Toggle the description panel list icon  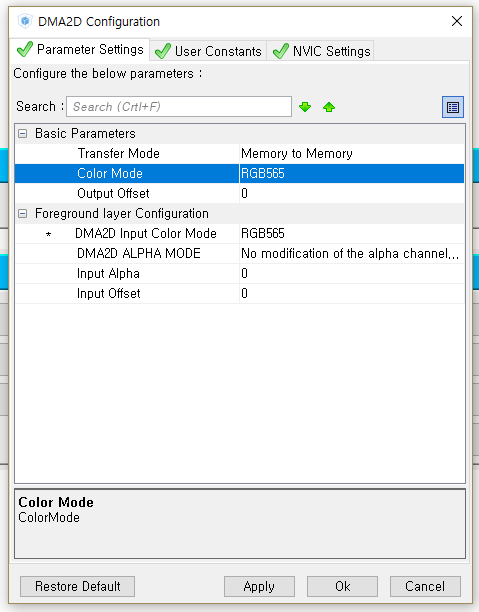(453, 107)
